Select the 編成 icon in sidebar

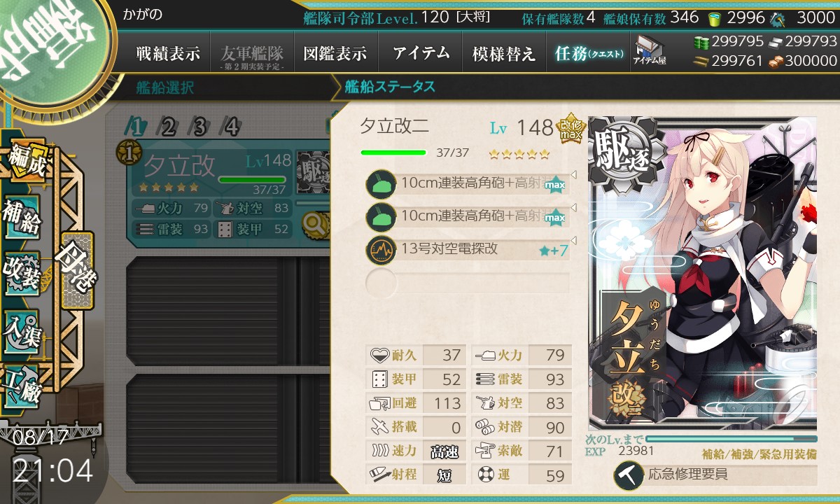point(27,161)
